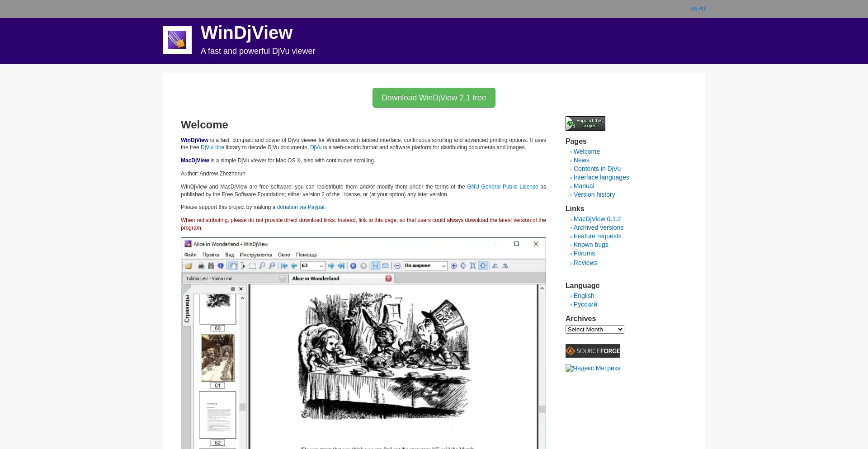Screen dimensions: 868x449
Task: Select the text selection cursor tool
Action: 243,266
